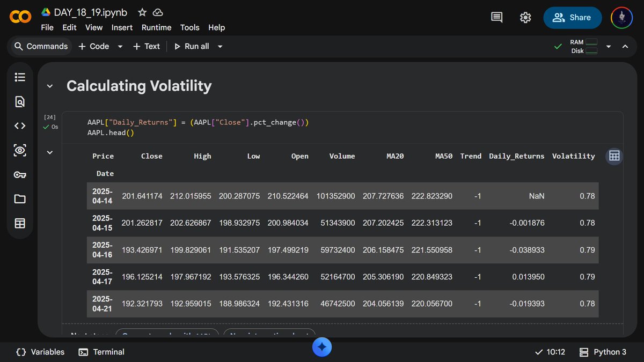Click the Close column header
644x362 pixels.
pos(151,156)
